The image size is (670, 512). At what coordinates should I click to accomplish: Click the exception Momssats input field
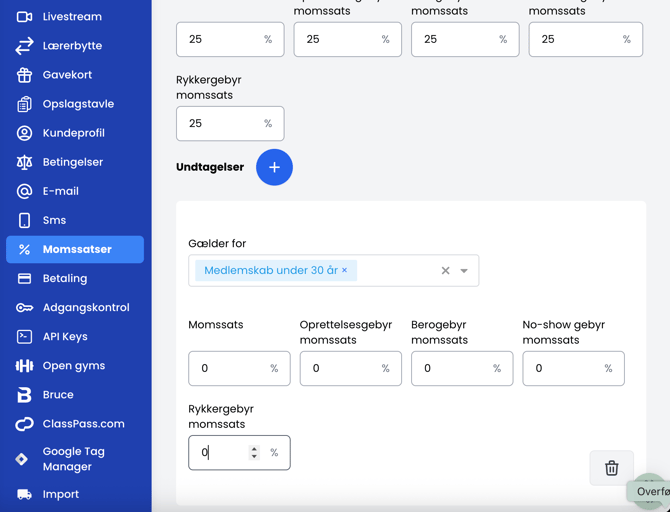[228, 368]
